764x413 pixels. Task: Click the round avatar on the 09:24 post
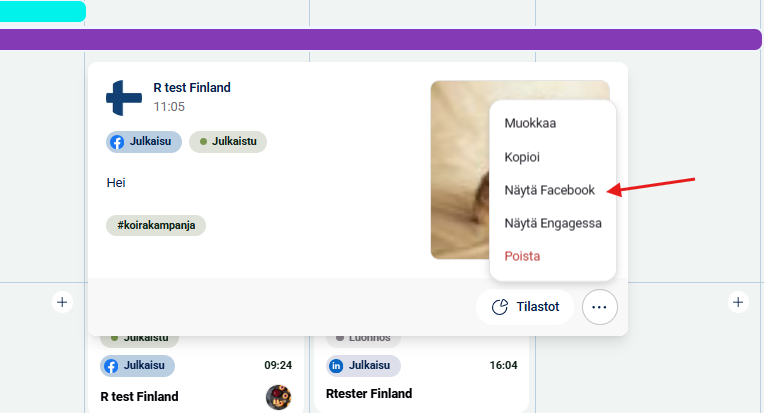(278, 397)
